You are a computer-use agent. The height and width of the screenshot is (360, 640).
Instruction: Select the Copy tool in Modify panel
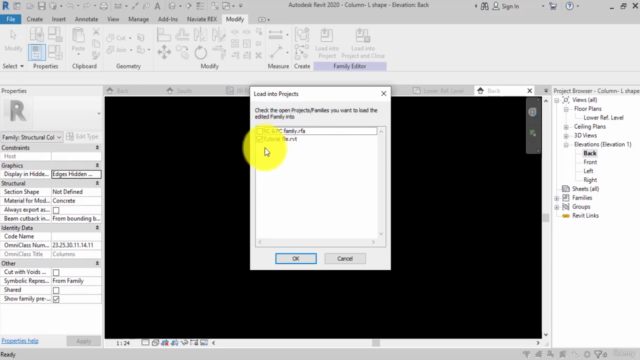pos(182,52)
